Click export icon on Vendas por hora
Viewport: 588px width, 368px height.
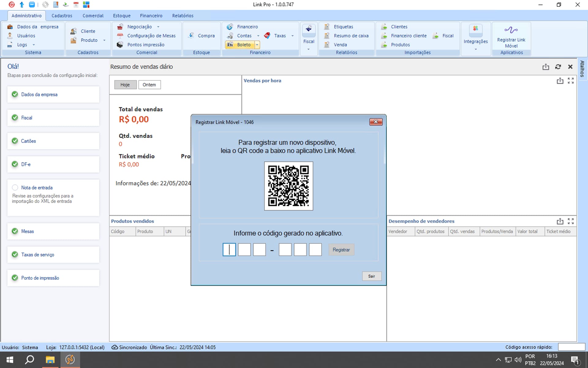pos(560,81)
